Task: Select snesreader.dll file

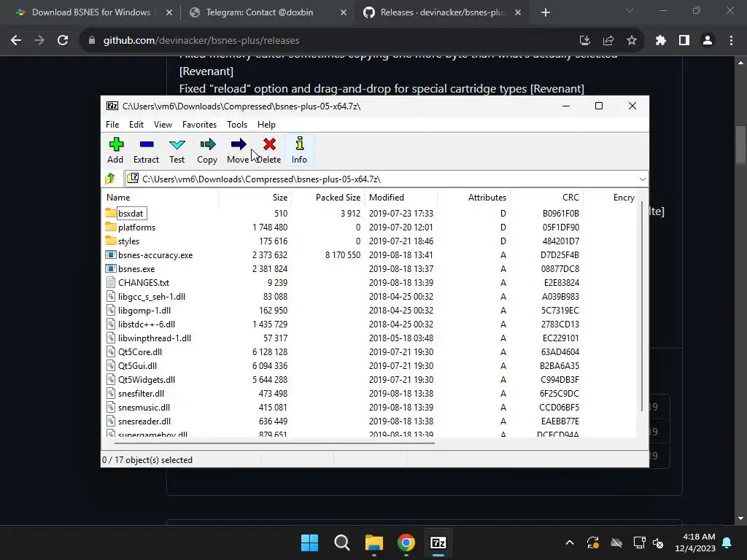Action: click(x=144, y=421)
